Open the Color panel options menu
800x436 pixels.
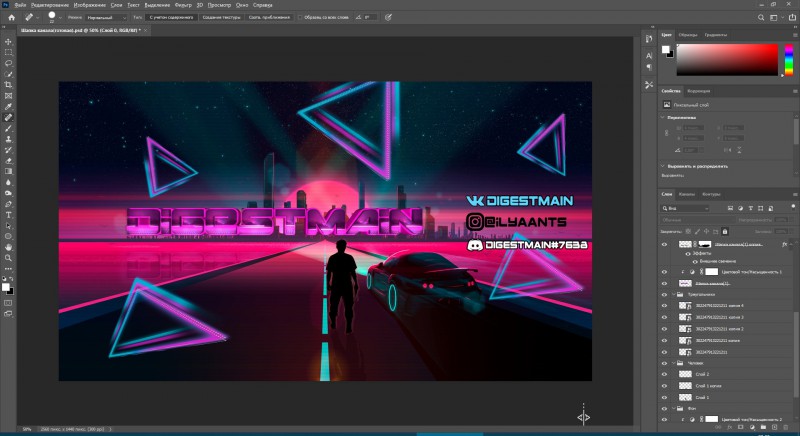point(795,35)
